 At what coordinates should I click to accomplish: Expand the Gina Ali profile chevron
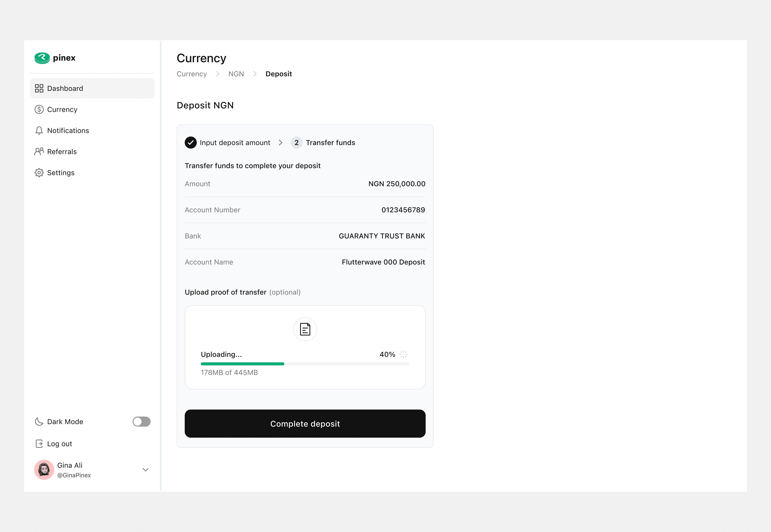[x=145, y=470]
